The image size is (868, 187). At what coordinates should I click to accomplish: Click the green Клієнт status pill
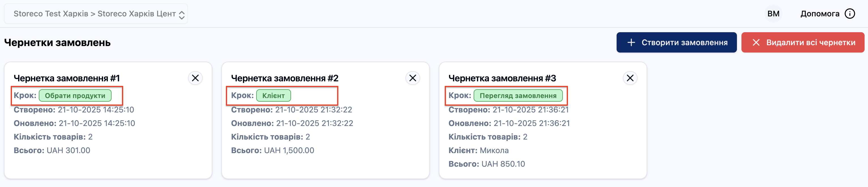pos(273,95)
